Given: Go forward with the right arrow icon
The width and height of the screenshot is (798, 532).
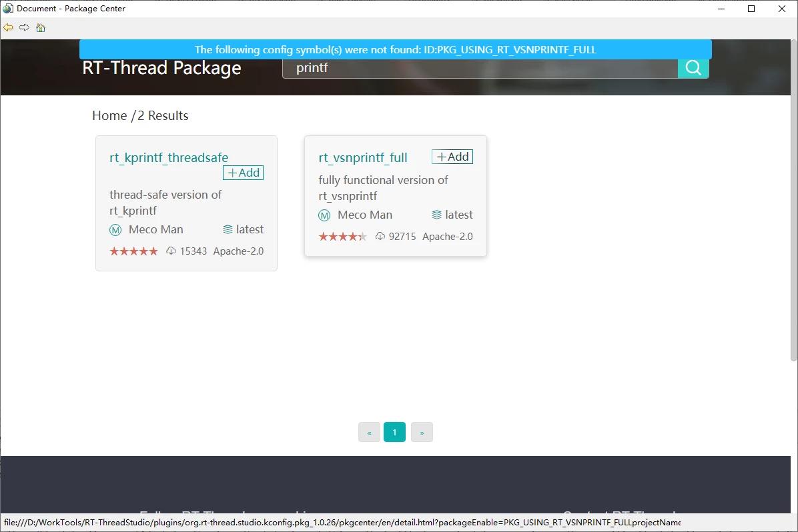Looking at the screenshot, I should [25, 27].
